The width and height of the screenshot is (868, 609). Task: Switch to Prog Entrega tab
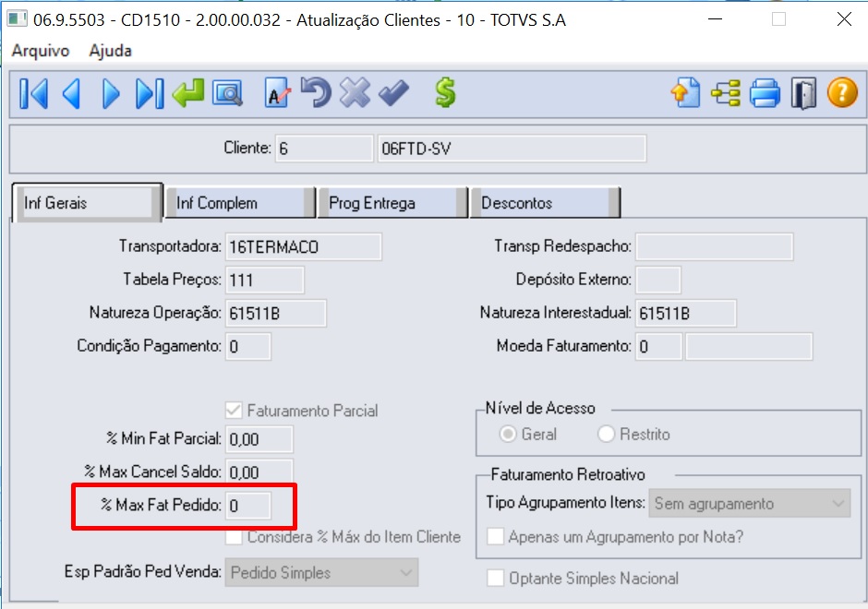click(392, 203)
